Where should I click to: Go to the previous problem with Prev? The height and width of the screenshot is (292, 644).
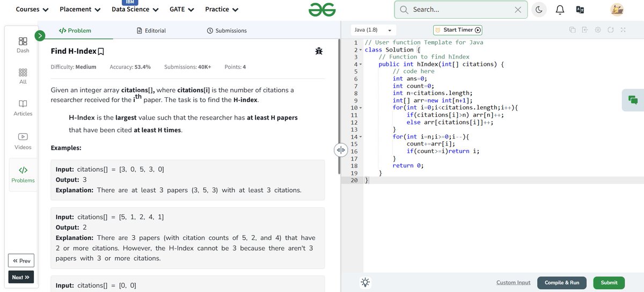tap(22, 261)
